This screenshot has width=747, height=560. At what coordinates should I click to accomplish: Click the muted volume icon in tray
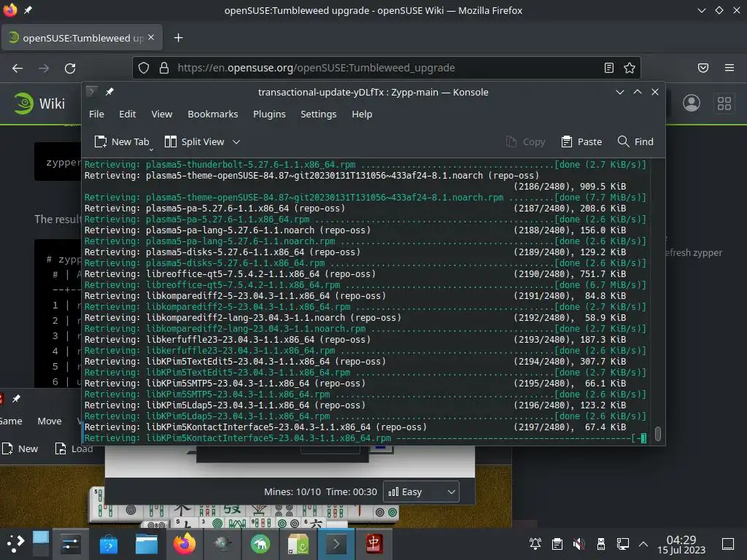578,544
